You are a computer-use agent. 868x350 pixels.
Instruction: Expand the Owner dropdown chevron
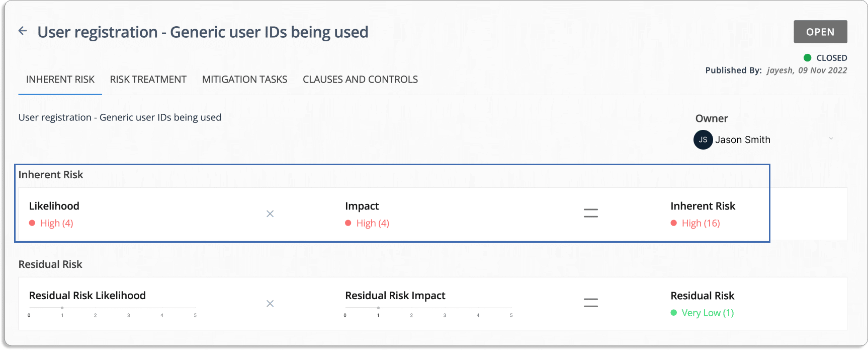(x=831, y=138)
